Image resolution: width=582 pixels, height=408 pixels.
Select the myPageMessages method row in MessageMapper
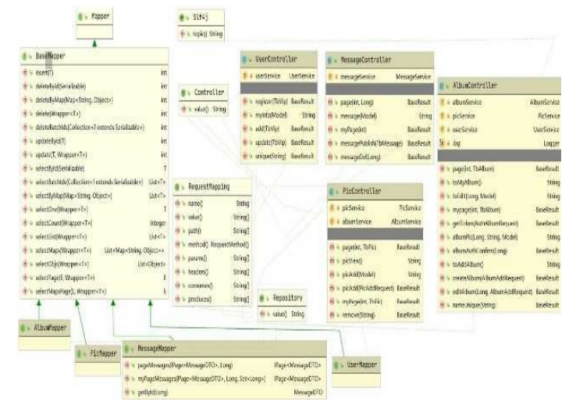click(x=225, y=379)
